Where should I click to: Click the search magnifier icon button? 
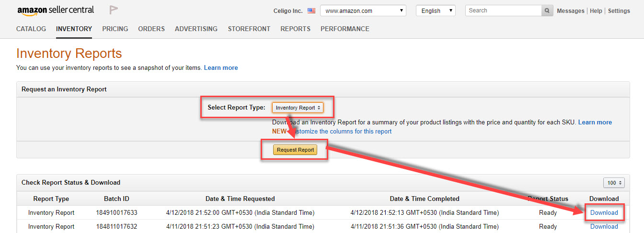tap(547, 11)
